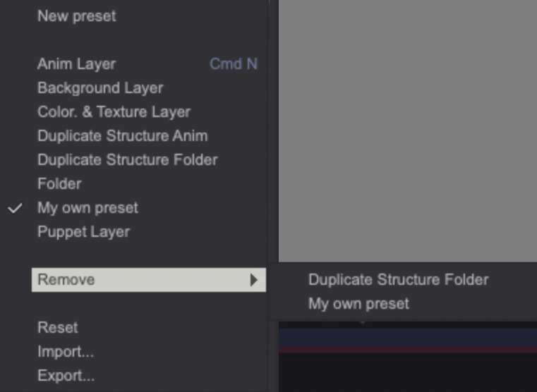Image resolution: width=537 pixels, height=392 pixels.
Task: Click the Cmd N shortcut label
Action: 234,63
